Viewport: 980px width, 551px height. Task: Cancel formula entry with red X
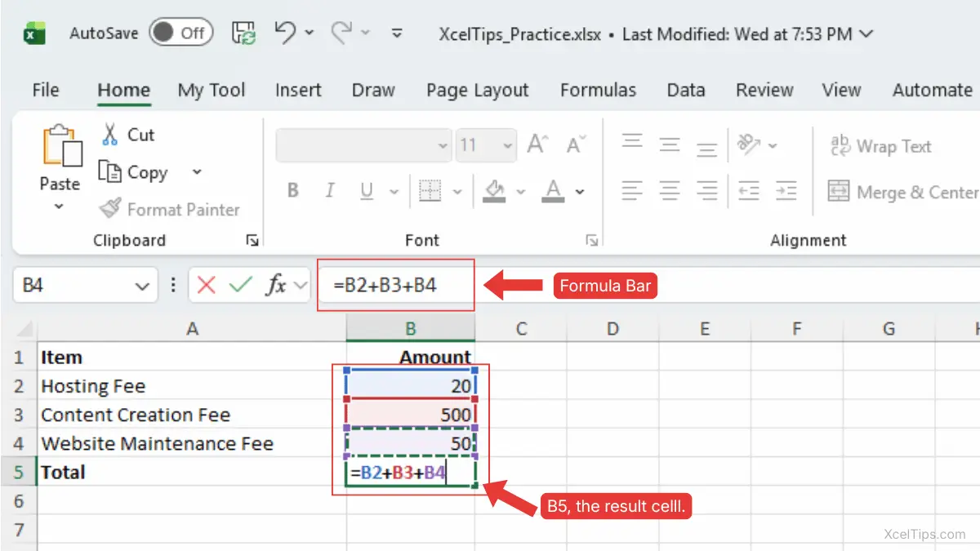click(x=207, y=286)
